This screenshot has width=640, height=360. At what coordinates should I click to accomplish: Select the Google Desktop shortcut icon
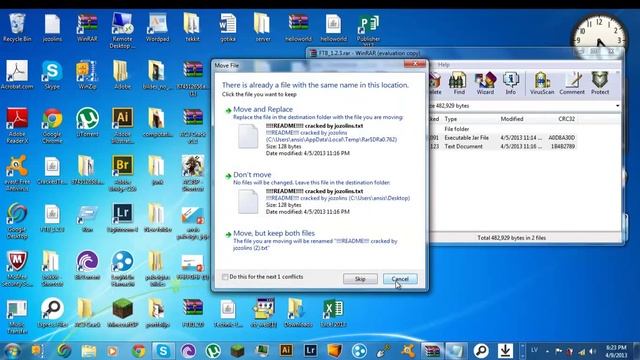click(17, 221)
